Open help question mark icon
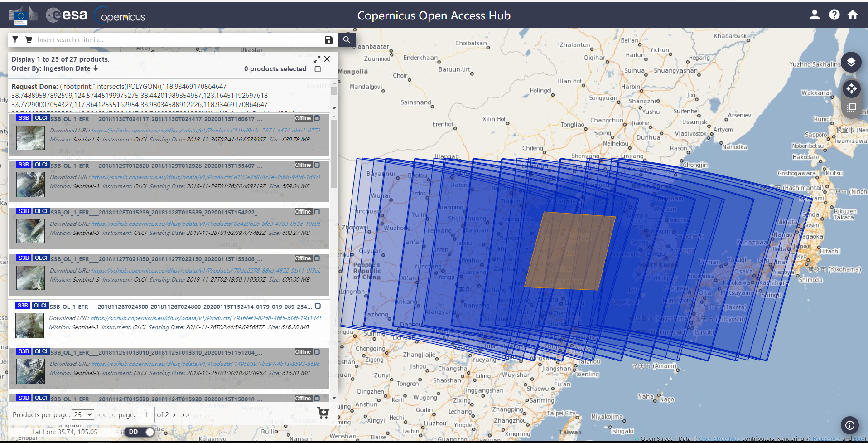This screenshot has width=868, height=443. pyautogui.click(x=834, y=15)
